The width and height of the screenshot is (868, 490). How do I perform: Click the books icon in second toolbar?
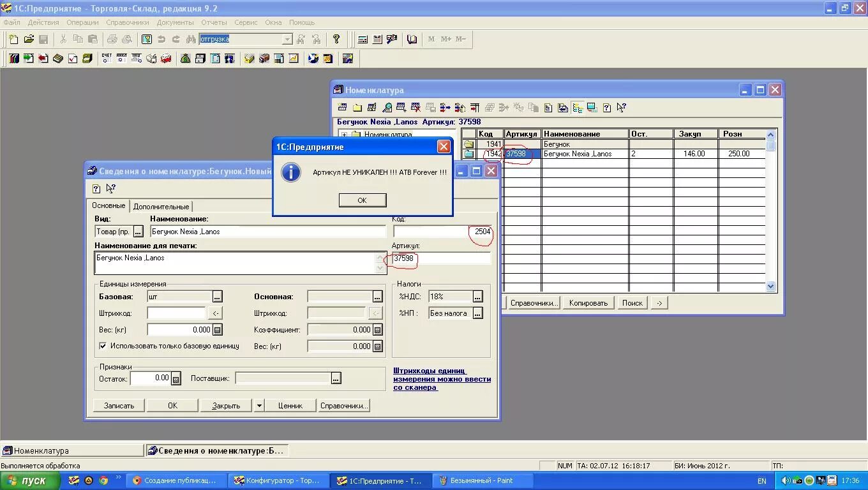pos(13,59)
